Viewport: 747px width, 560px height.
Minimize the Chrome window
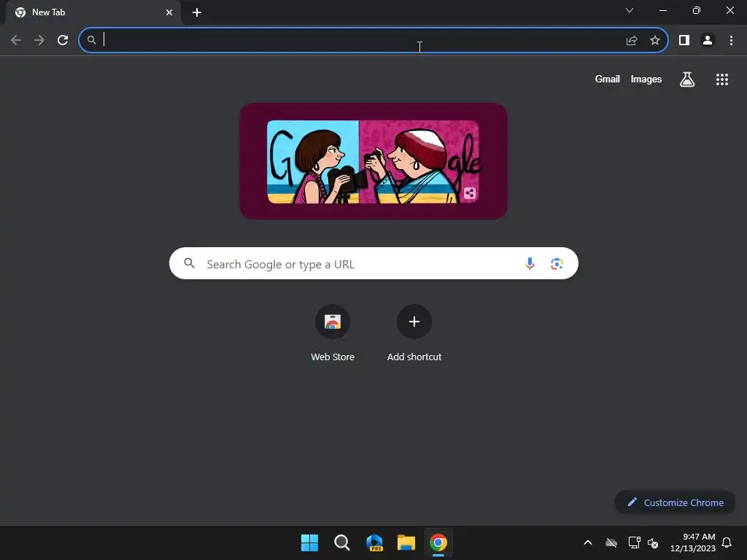click(662, 10)
